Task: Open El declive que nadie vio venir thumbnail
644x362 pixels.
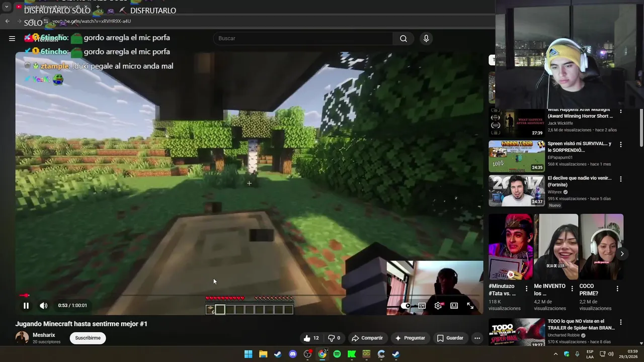Action: [x=517, y=191]
